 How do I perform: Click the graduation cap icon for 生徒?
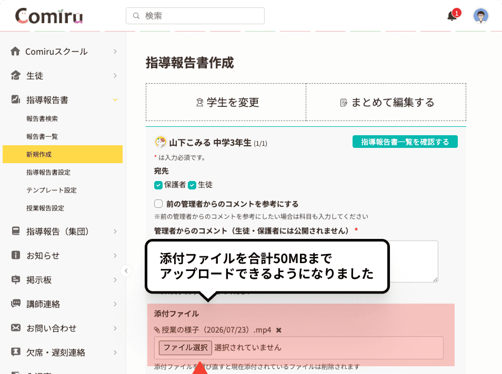[x=15, y=75]
